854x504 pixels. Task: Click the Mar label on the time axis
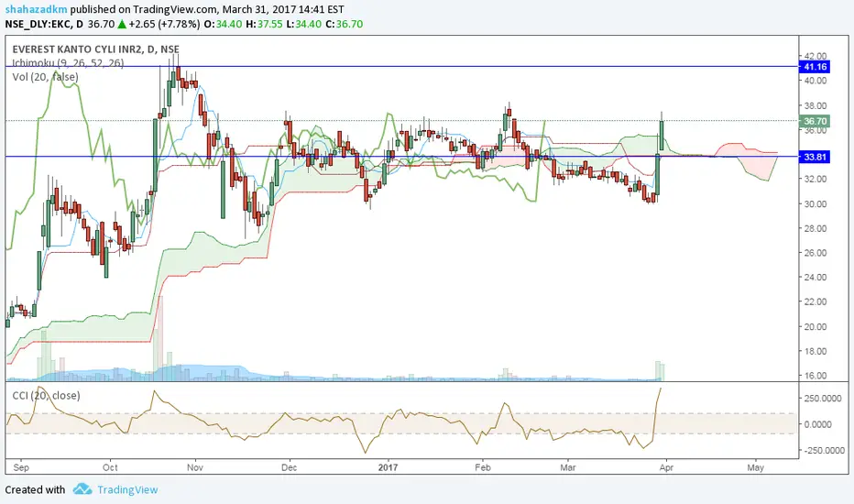click(x=567, y=467)
